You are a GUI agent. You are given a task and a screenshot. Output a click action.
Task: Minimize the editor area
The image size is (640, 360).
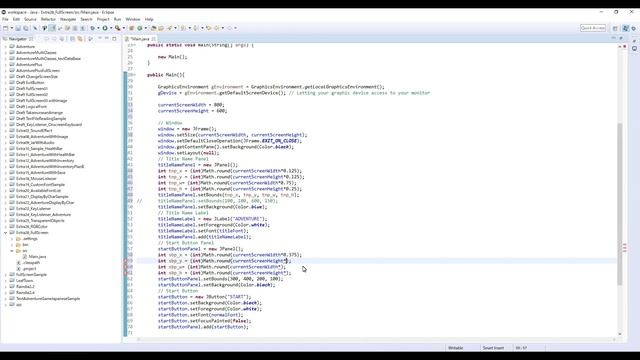coord(613,38)
